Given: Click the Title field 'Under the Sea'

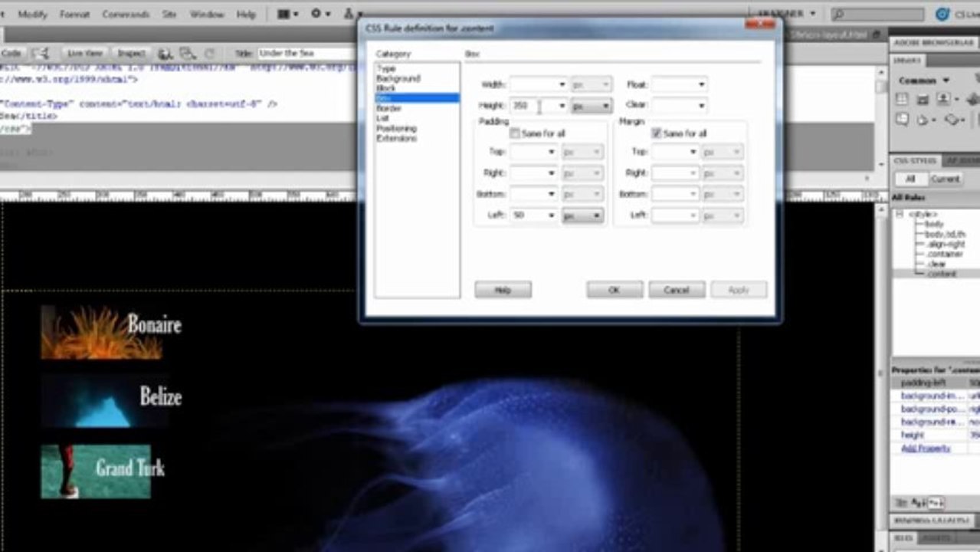Looking at the screenshot, I should click(x=306, y=54).
